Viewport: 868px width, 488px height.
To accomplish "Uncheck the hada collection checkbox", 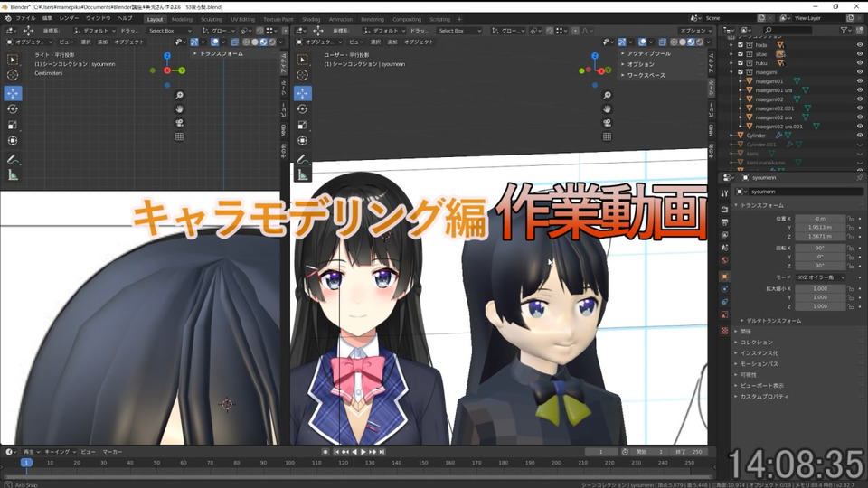I will [x=741, y=45].
